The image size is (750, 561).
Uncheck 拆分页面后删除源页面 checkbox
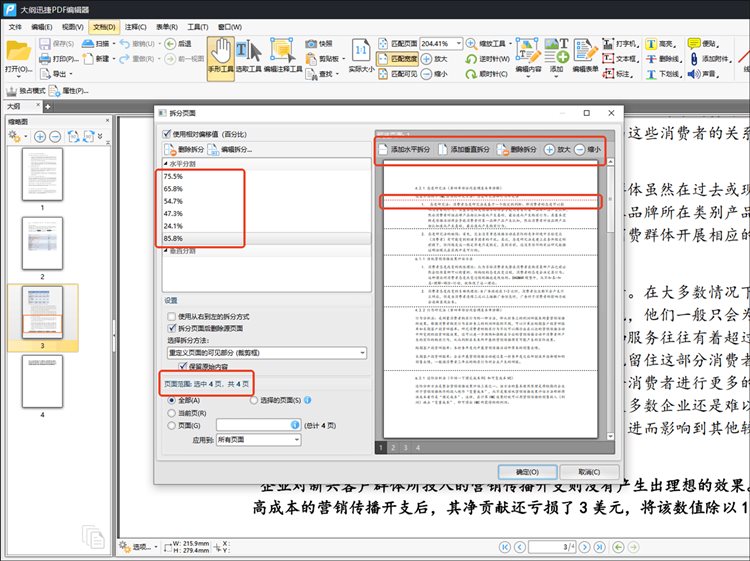coord(170,327)
